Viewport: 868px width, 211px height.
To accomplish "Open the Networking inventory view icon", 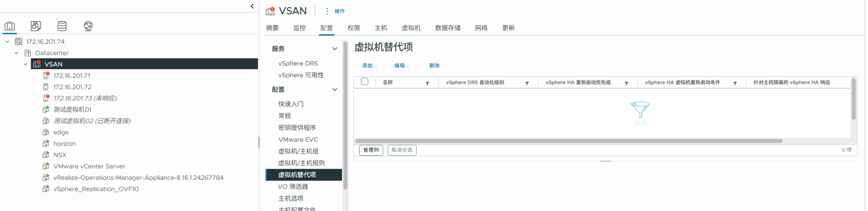I will pyautogui.click(x=88, y=26).
